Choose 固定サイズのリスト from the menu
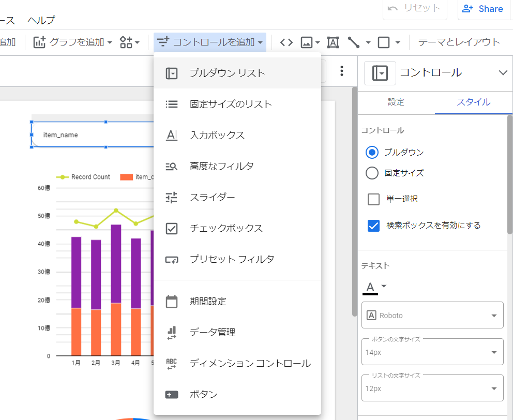The height and width of the screenshot is (420, 513). click(x=237, y=104)
